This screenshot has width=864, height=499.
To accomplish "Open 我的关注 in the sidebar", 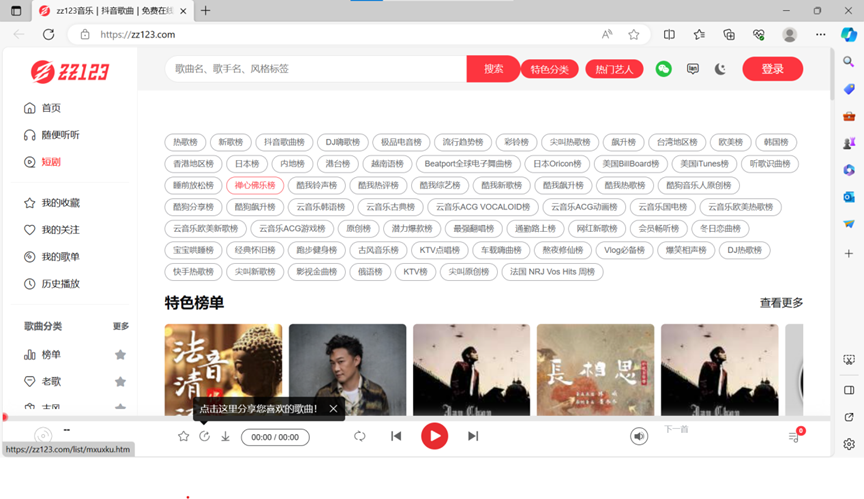I will 52,230.
